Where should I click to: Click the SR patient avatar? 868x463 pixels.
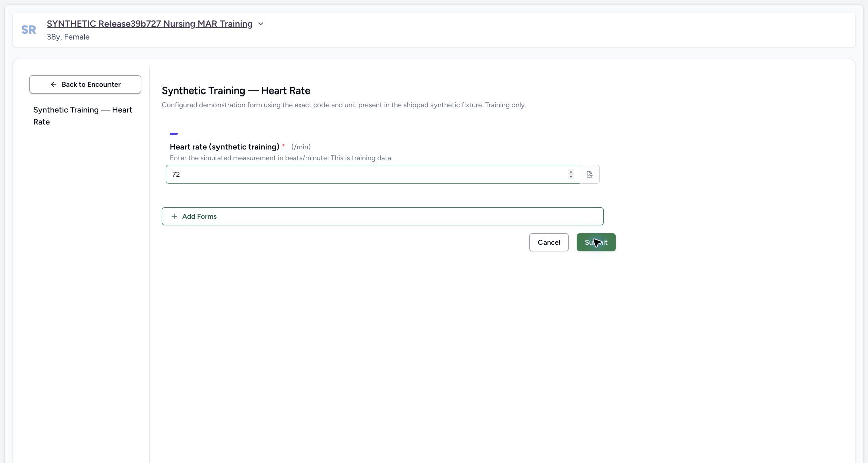[x=29, y=30]
